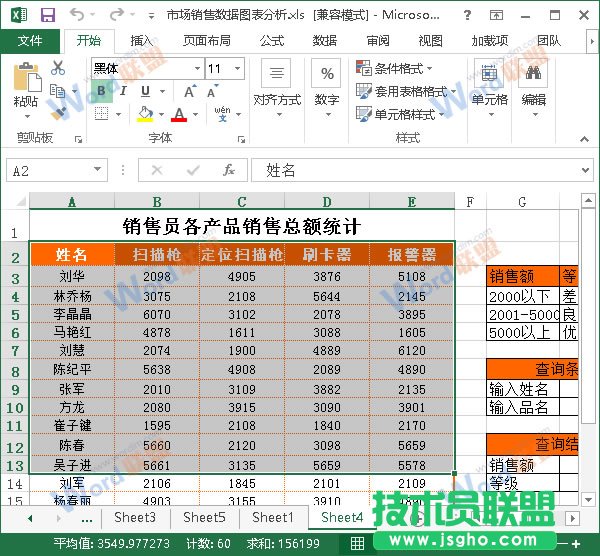Toggle Italic formatting
The image size is (600, 556).
[123, 91]
